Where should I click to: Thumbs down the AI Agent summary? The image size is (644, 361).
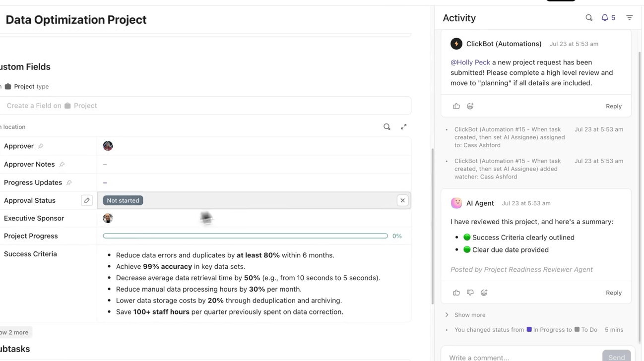[470, 293]
